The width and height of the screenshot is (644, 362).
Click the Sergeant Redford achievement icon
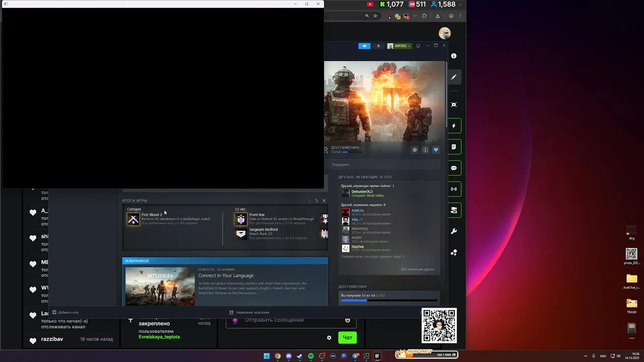click(x=241, y=234)
